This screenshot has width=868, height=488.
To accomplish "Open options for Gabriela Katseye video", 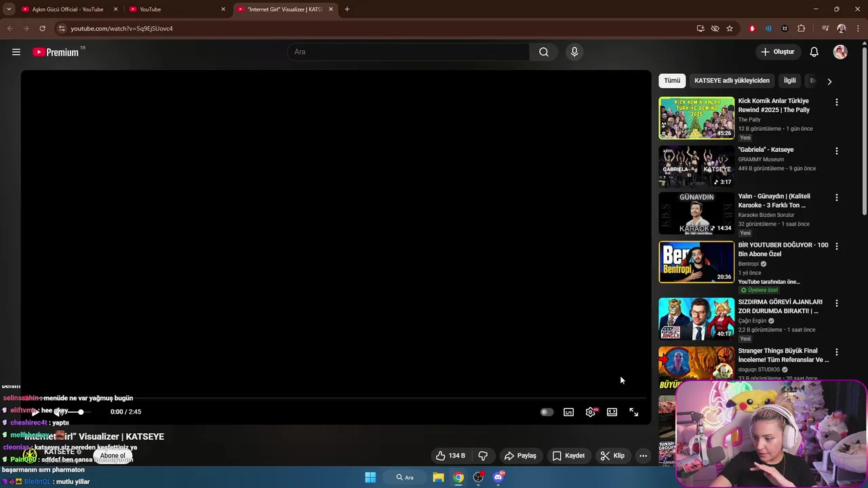I will (836, 151).
